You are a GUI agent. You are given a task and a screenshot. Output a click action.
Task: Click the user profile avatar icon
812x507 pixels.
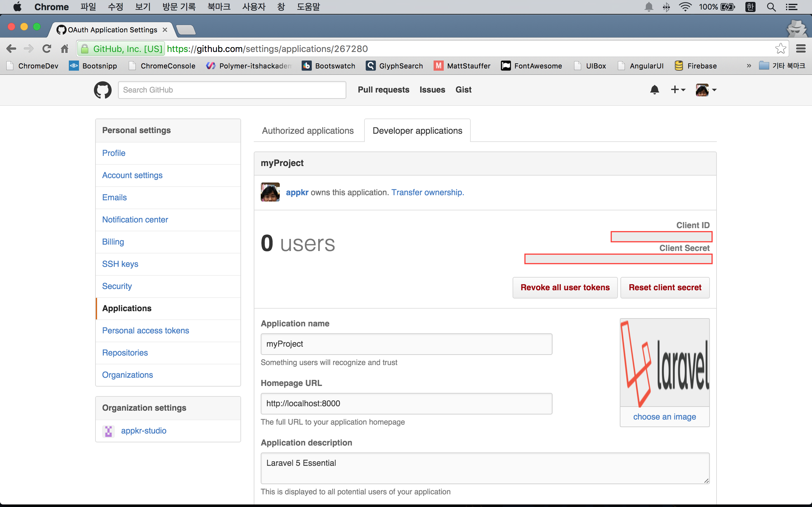pyautogui.click(x=702, y=89)
